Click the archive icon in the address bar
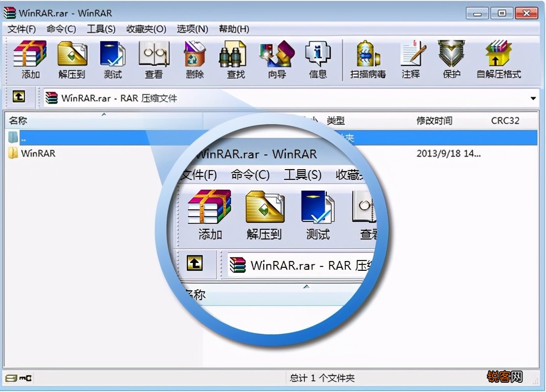546x392 pixels. point(51,98)
